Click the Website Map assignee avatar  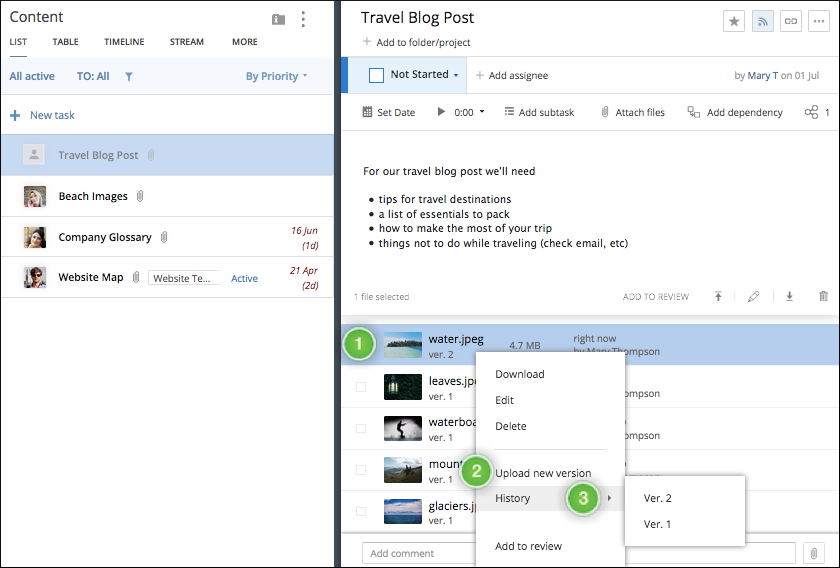pos(35,278)
